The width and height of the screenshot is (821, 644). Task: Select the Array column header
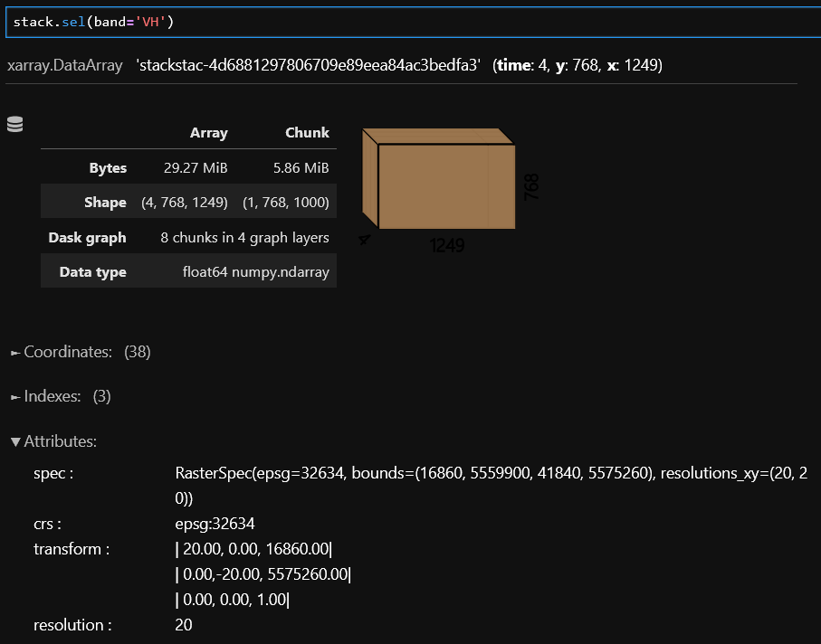click(208, 133)
